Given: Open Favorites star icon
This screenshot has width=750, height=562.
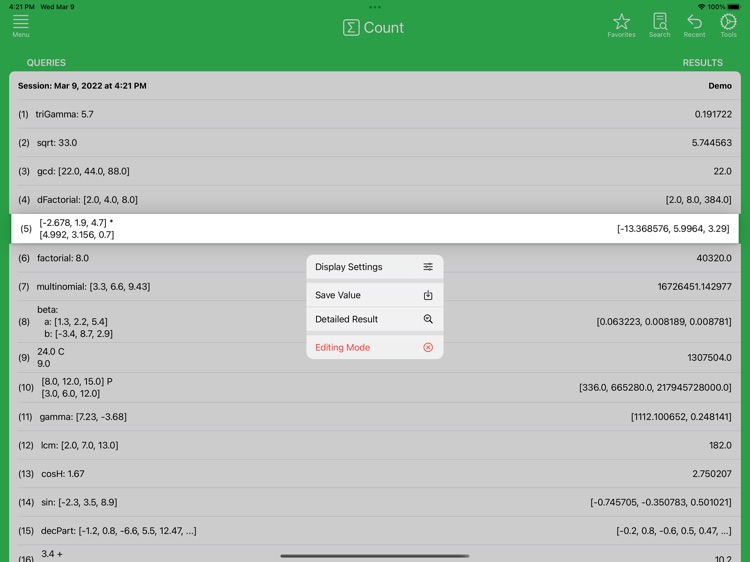Looking at the screenshot, I should pyautogui.click(x=621, y=22).
